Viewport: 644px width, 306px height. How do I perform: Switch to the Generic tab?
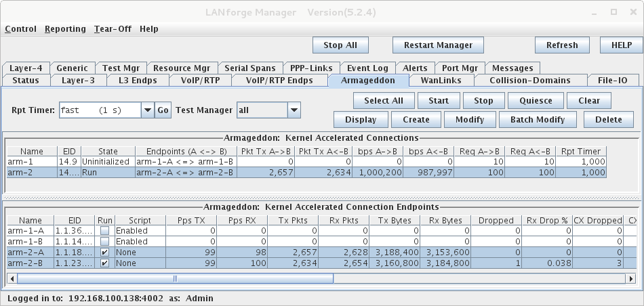(73, 68)
